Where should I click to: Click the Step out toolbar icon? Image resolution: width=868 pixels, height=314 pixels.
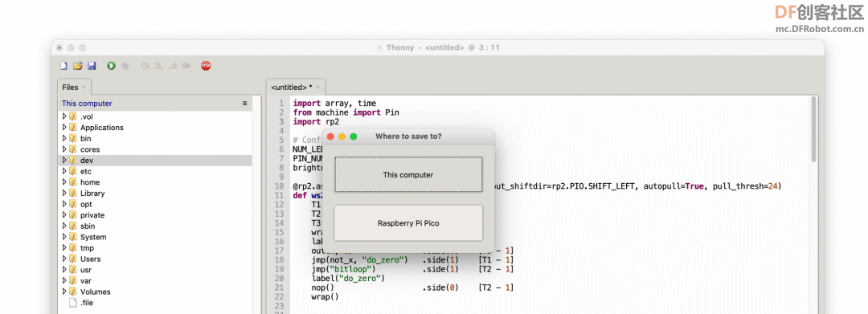point(173,66)
